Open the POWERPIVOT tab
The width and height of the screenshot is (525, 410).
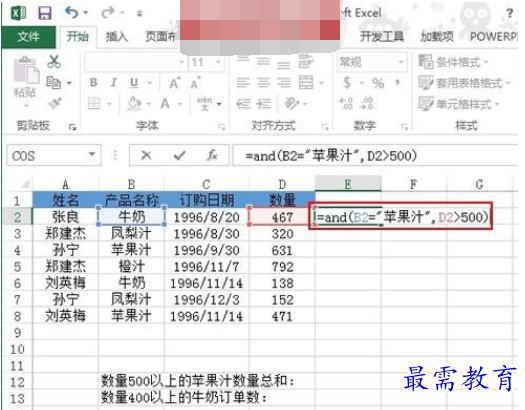[x=493, y=36]
